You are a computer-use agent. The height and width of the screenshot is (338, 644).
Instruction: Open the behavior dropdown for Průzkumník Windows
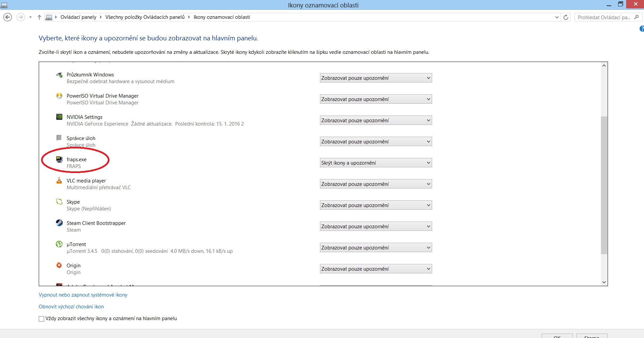[x=376, y=78]
